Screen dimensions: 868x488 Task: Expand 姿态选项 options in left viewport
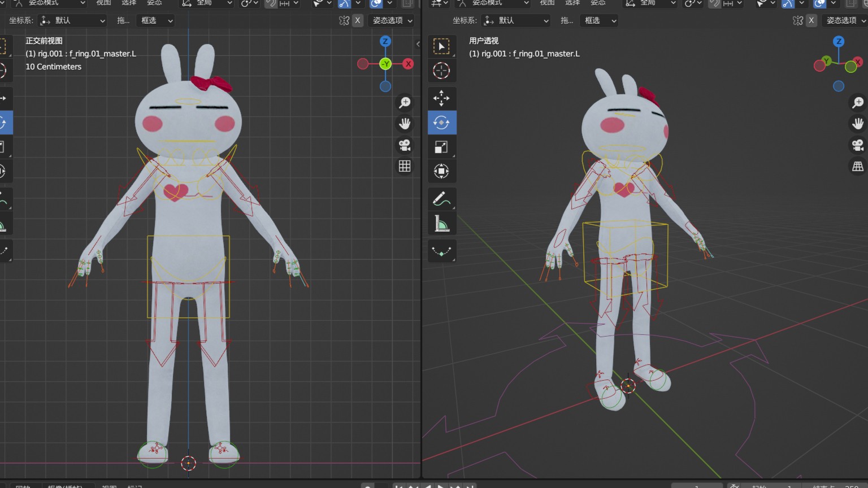[x=392, y=20]
